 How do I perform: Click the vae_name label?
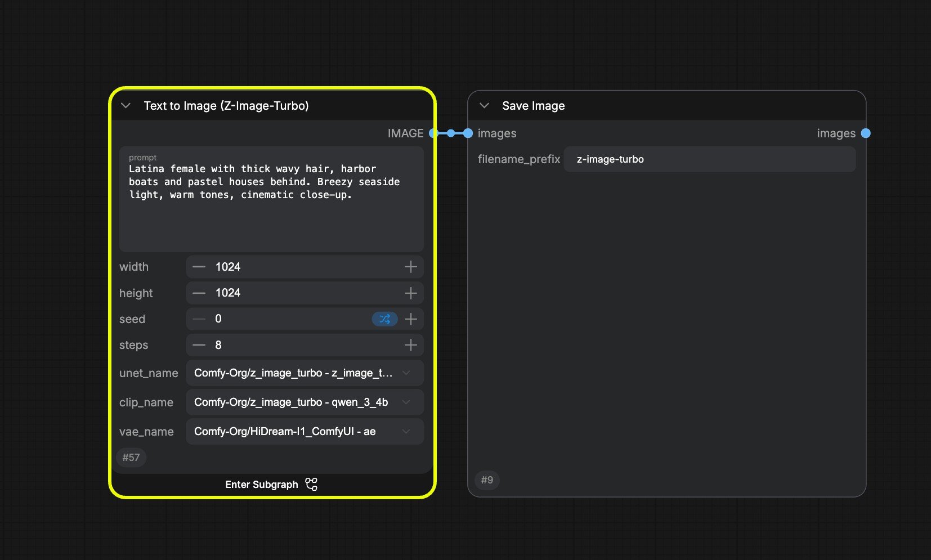(x=146, y=432)
